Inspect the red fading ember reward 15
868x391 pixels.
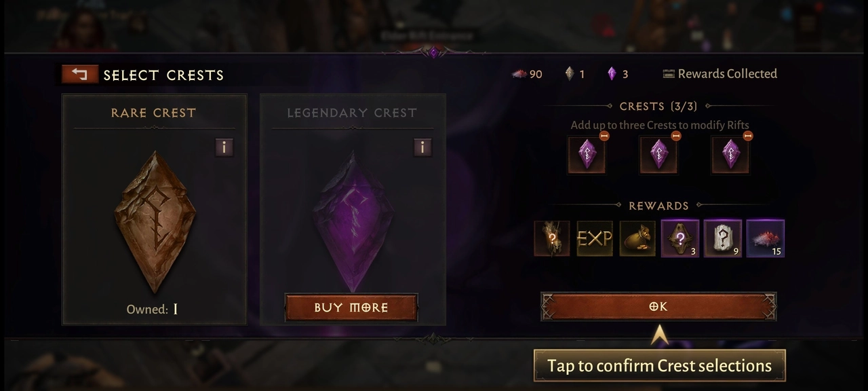pos(766,238)
